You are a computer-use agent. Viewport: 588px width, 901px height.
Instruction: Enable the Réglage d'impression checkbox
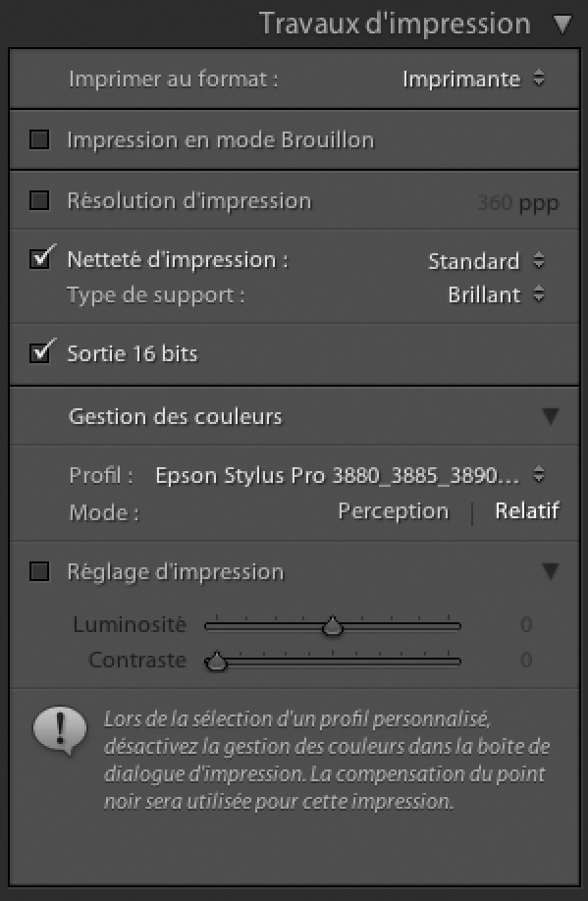pyautogui.click(x=39, y=572)
